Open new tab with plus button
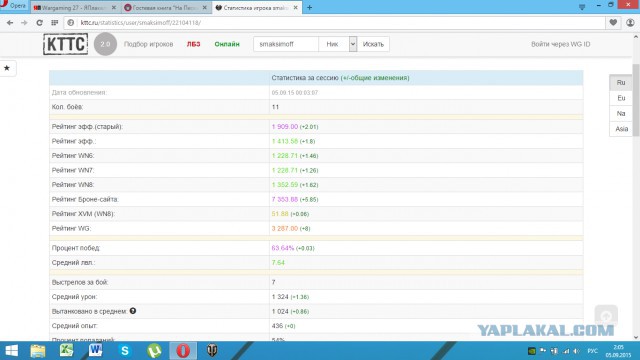Screen dimensions: 640x360 click(309, 7)
